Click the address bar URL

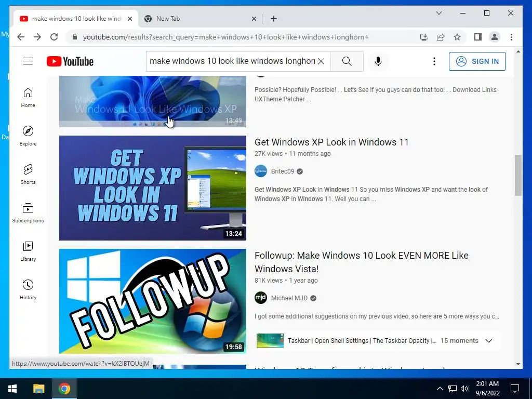tap(226, 37)
